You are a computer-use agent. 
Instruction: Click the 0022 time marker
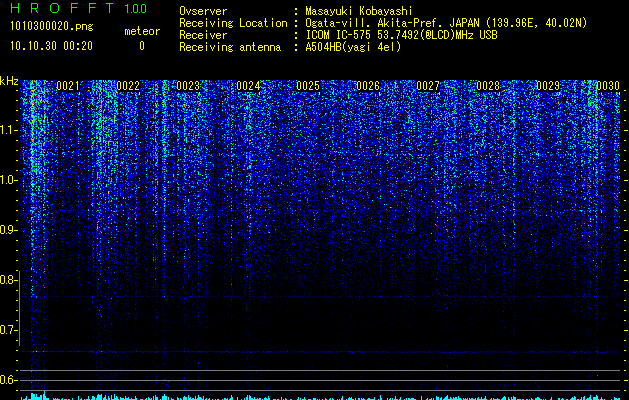[x=128, y=86]
